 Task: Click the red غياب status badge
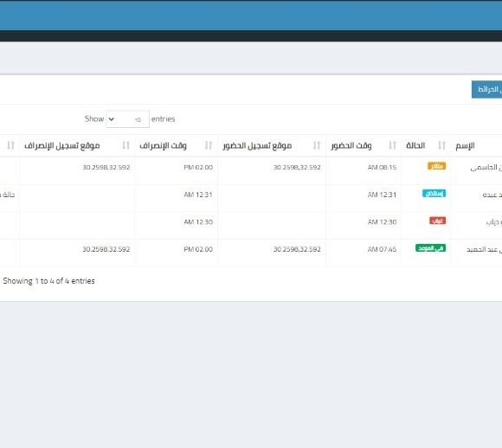point(437,221)
